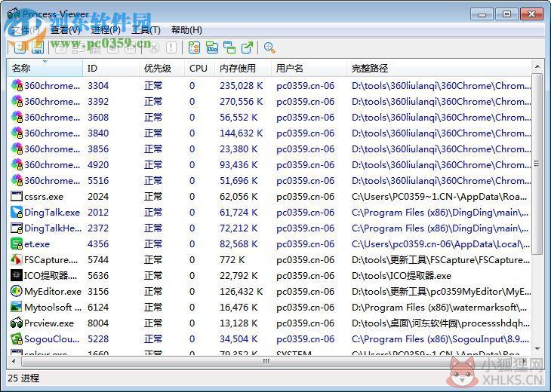The image size is (551, 392).
Task: Click the D:\tools\ICO提取器.exe path
Action: (x=402, y=275)
